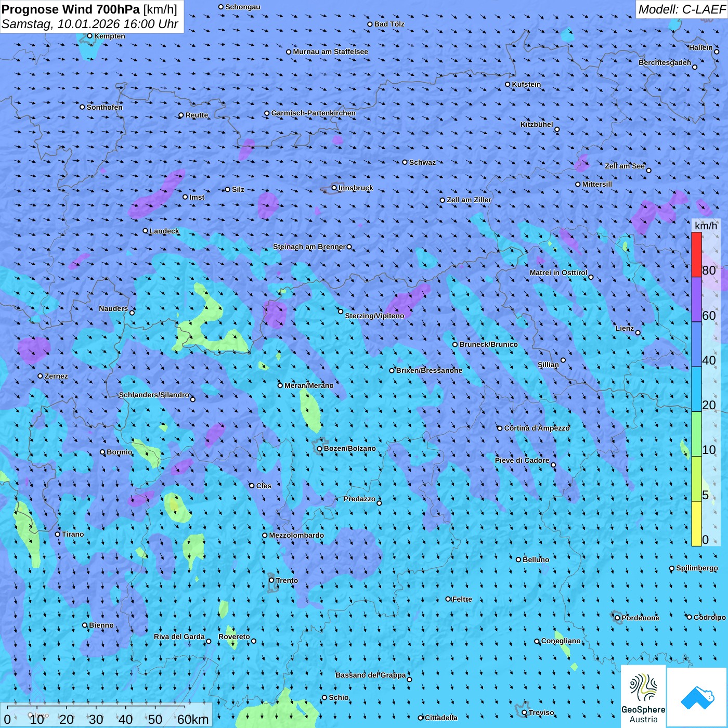
Task: Click the Cles location dot
Action: 252,486
